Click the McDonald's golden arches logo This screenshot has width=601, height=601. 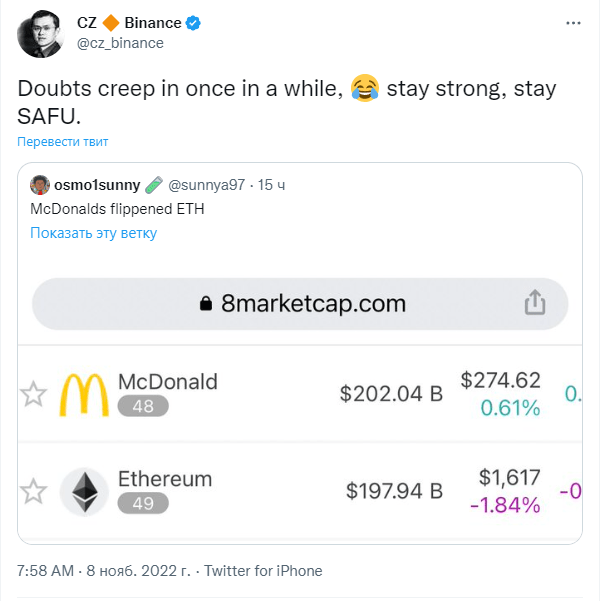[x=84, y=394]
